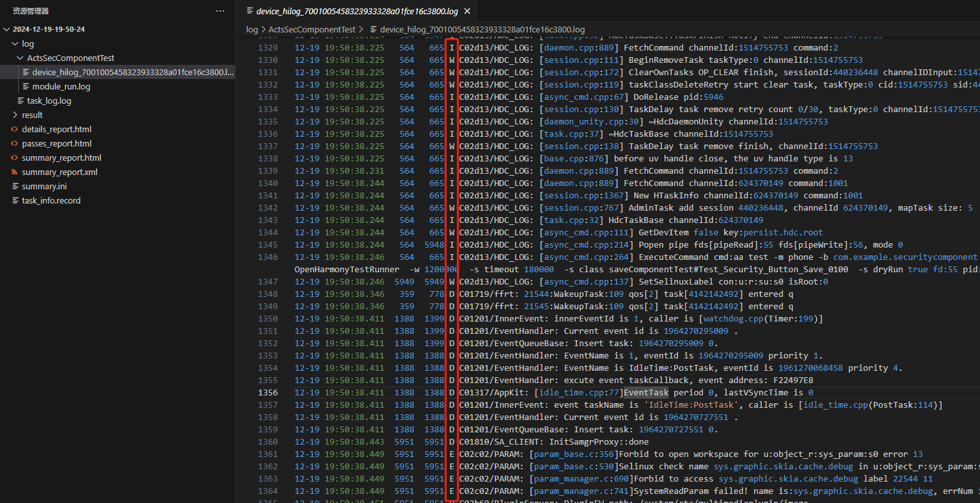This screenshot has height=503, width=980.
Task: Click line number 1356 in the gutter
Action: click(268, 393)
